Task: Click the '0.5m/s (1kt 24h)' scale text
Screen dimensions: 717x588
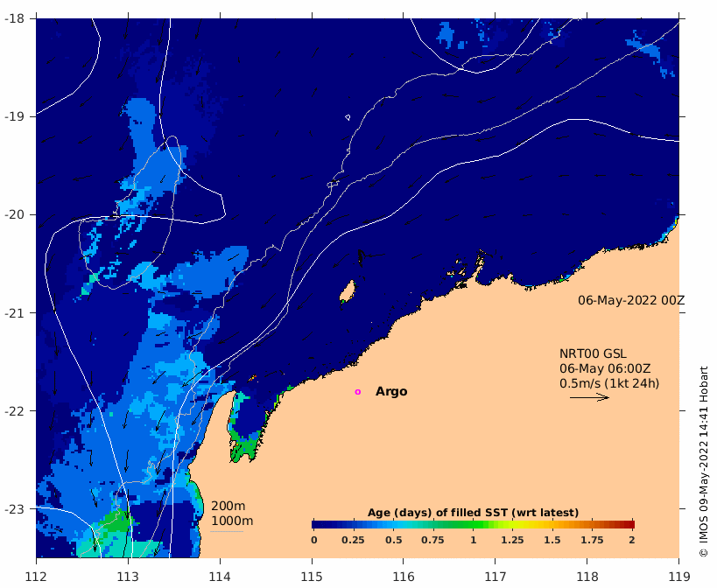Action: click(609, 383)
